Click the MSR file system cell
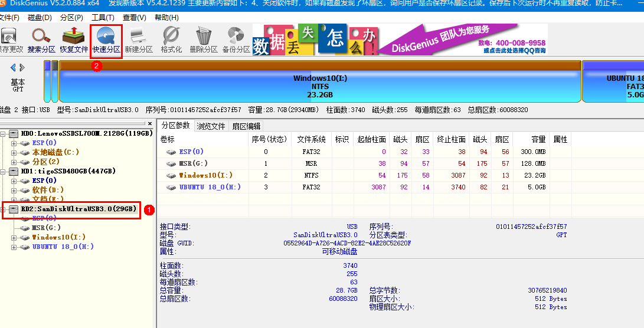Viewport: 644px width, 328px height. tap(311, 163)
